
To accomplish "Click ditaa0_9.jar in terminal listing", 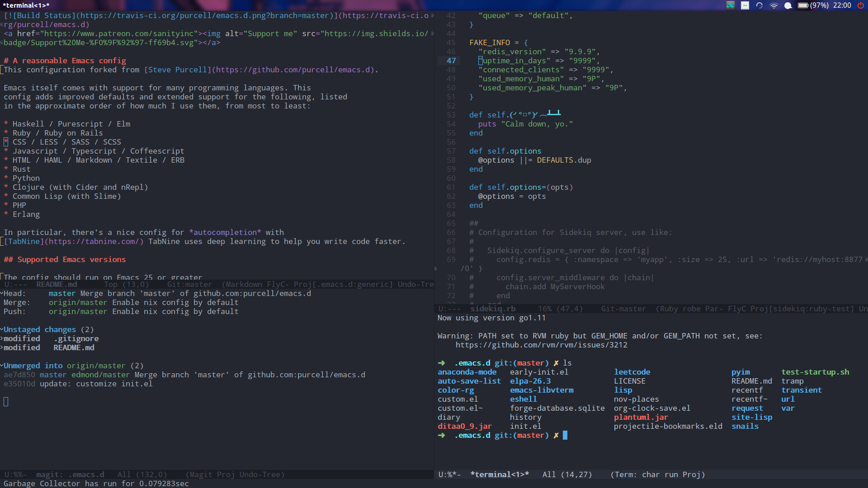I will 465,426.
